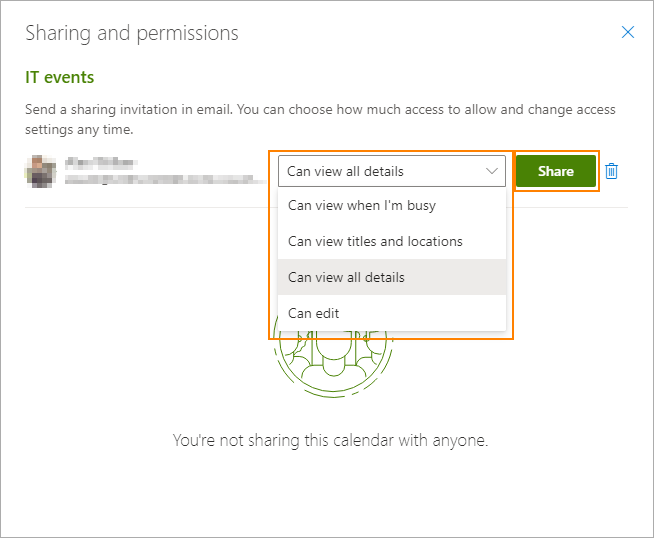
Task: Click the selected value text in combo box
Action: click(x=346, y=171)
